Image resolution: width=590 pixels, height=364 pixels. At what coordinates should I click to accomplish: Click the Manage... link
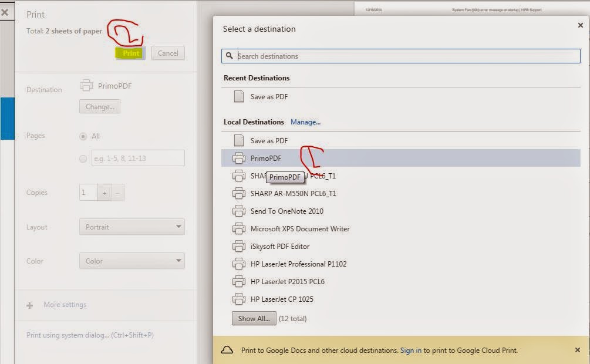tap(305, 122)
